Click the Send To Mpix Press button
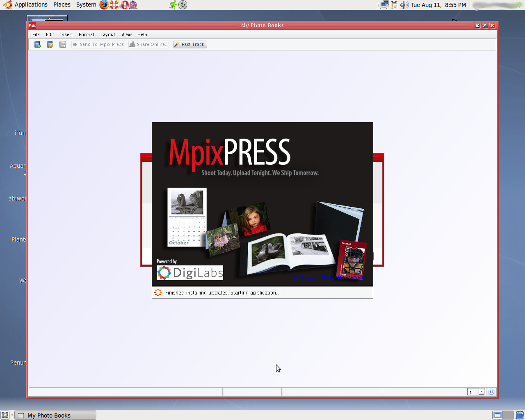525x420 pixels. pyautogui.click(x=98, y=44)
